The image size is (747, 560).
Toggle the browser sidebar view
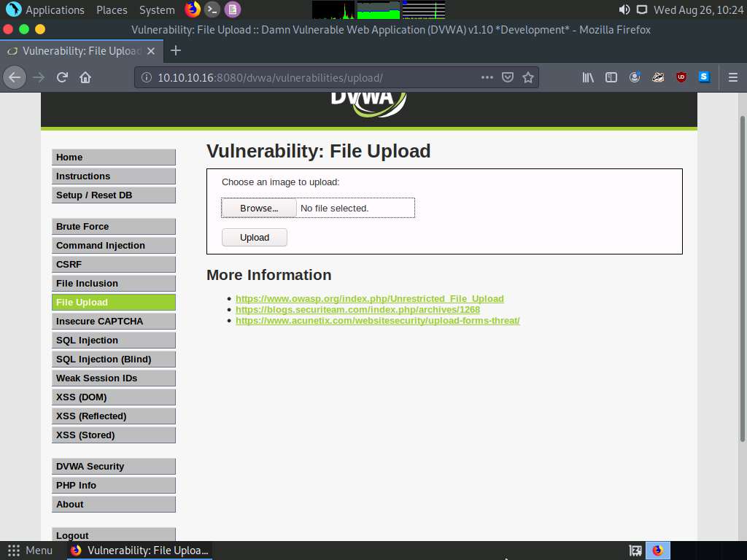tap(611, 77)
